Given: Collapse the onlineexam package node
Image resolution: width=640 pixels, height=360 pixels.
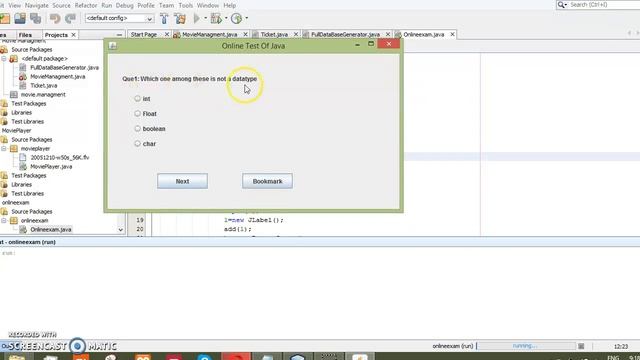Looking at the screenshot, I should click(x=4, y=220).
